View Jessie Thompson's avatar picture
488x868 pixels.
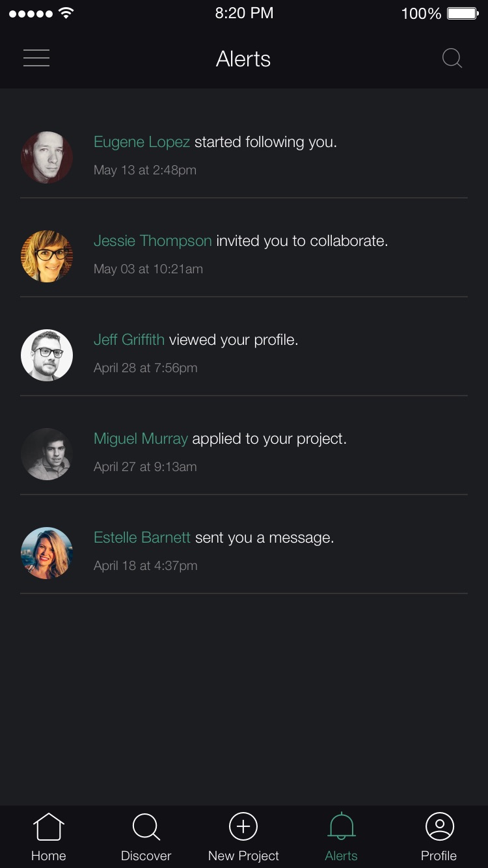(x=47, y=256)
